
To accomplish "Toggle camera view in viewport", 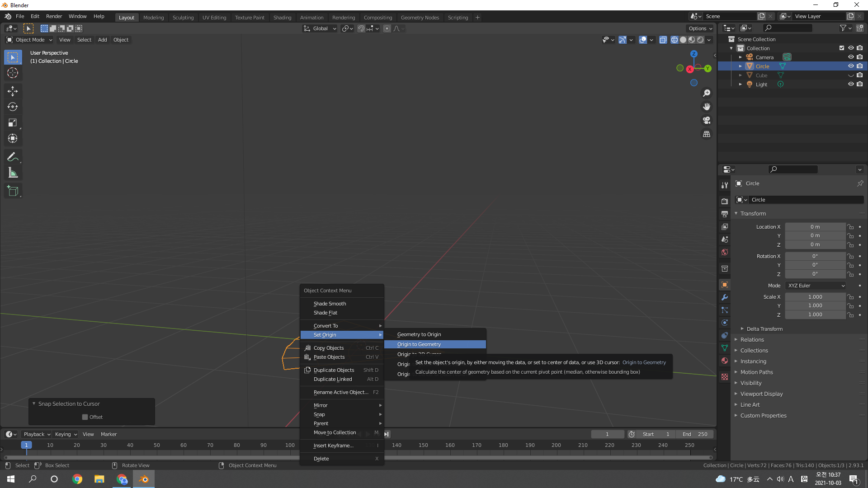I will [x=706, y=121].
